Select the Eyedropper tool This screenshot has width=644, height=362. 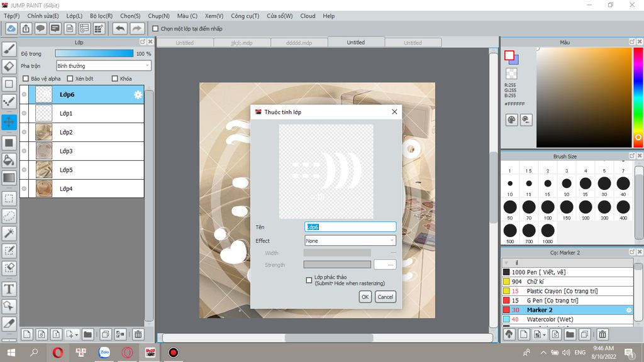coord(9,324)
